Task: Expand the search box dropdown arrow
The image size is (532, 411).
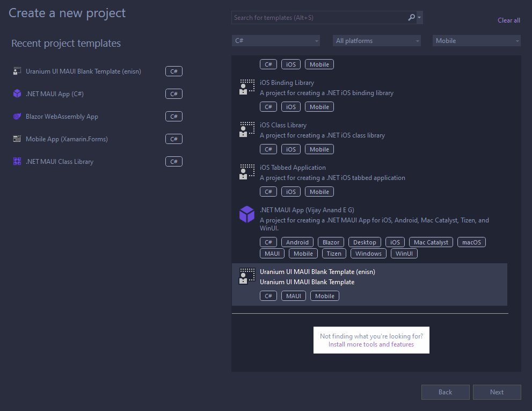Action: tap(419, 17)
